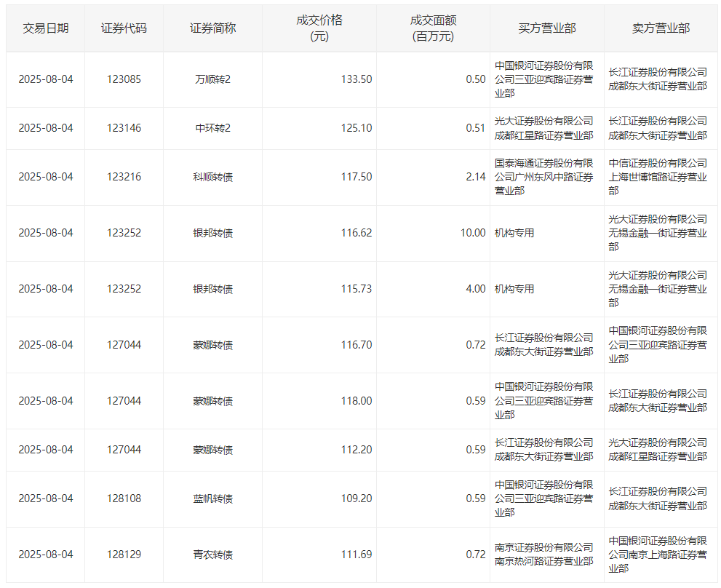Click the 证券简称 column header
This screenshot has width=721, height=588.
[x=212, y=28]
